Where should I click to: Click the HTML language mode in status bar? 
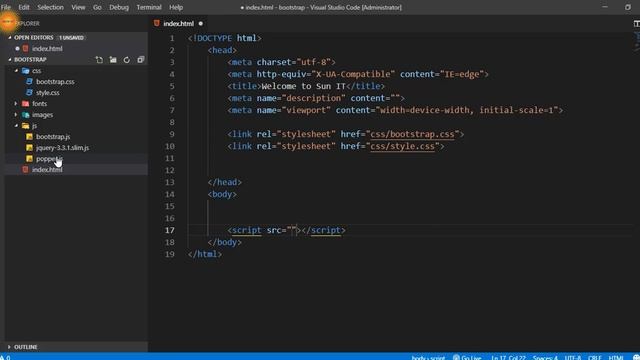[x=616, y=358]
